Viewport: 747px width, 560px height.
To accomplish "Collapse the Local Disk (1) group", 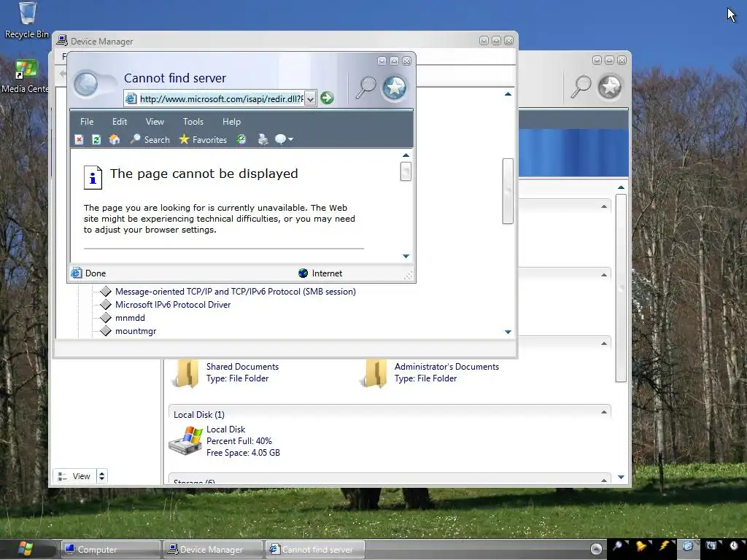I will pyautogui.click(x=604, y=412).
